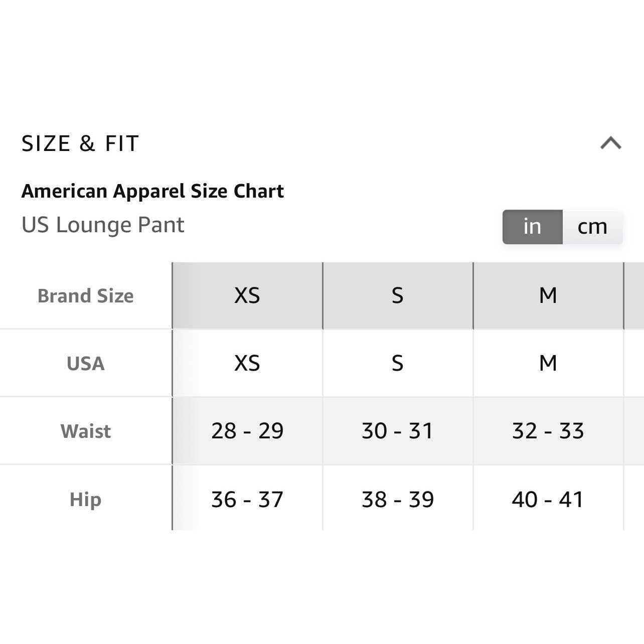This screenshot has height=644, width=644.
Task: Select the M brand size column header
Action: pyautogui.click(x=548, y=295)
